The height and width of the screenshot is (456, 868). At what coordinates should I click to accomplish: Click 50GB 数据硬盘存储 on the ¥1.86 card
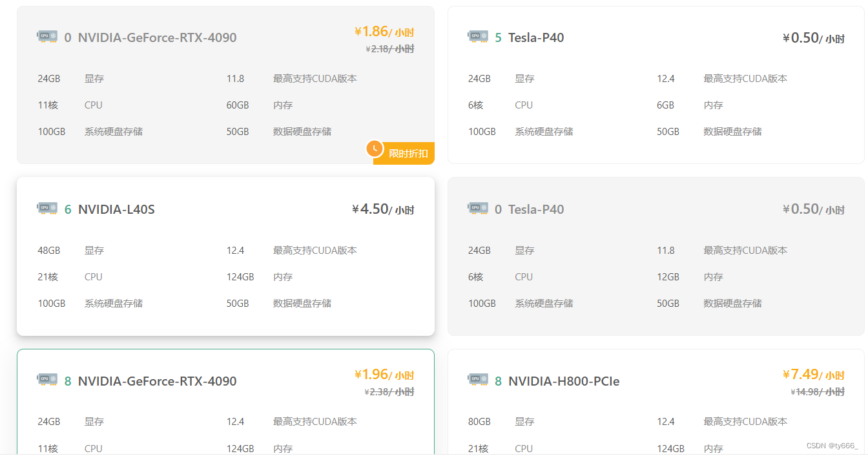[279, 132]
